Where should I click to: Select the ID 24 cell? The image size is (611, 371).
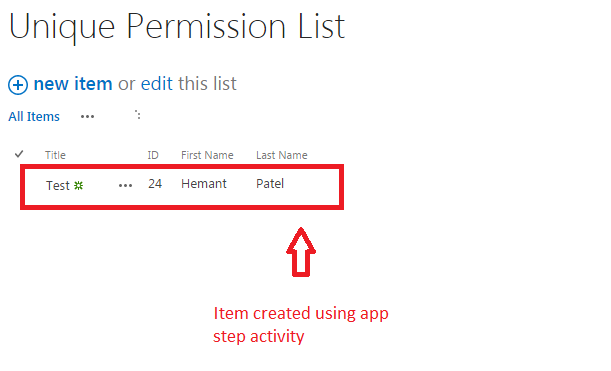tap(155, 184)
